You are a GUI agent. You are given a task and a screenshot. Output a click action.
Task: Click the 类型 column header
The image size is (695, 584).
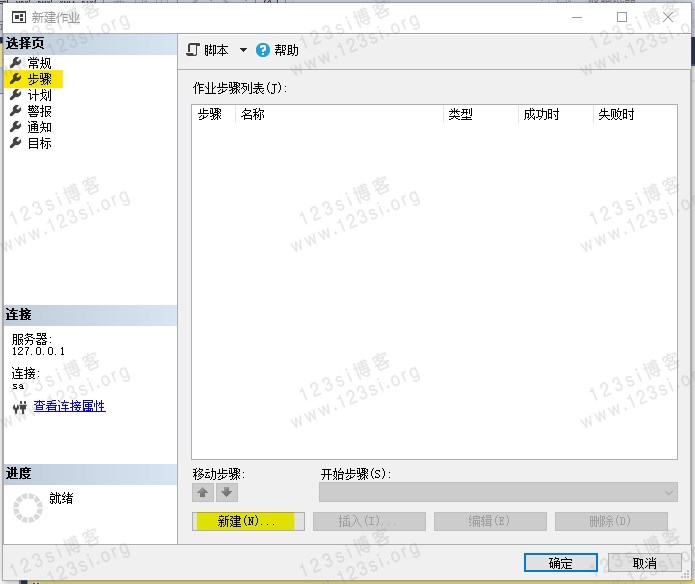click(480, 114)
